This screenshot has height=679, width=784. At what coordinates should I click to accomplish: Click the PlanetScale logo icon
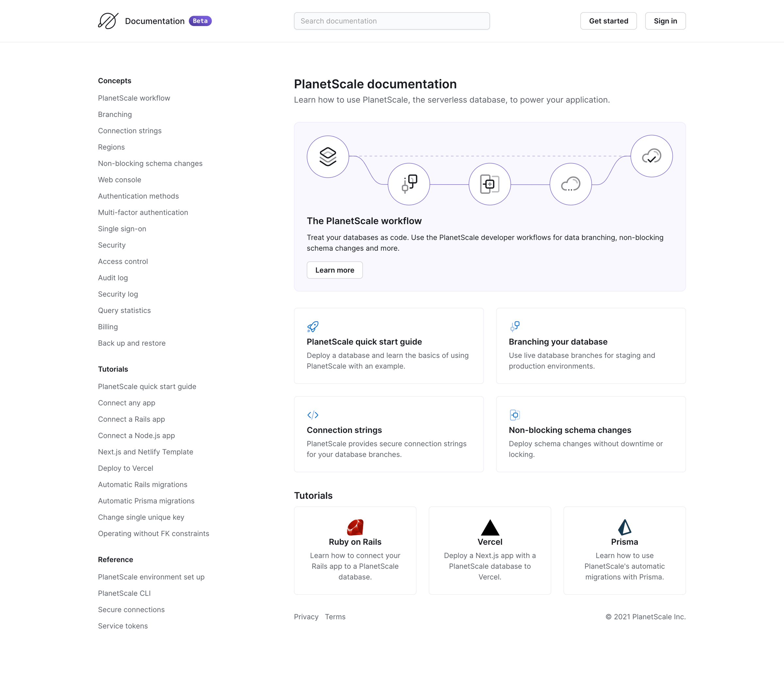tap(108, 21)
